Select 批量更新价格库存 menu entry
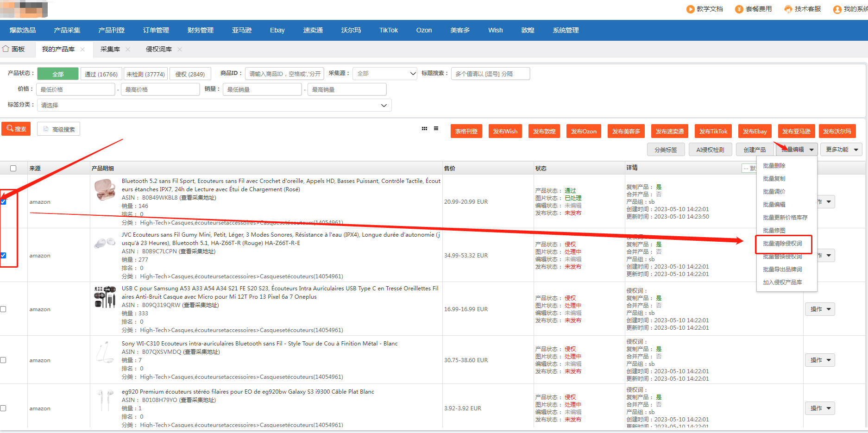 pyautogui.click(x=786, y=217)
